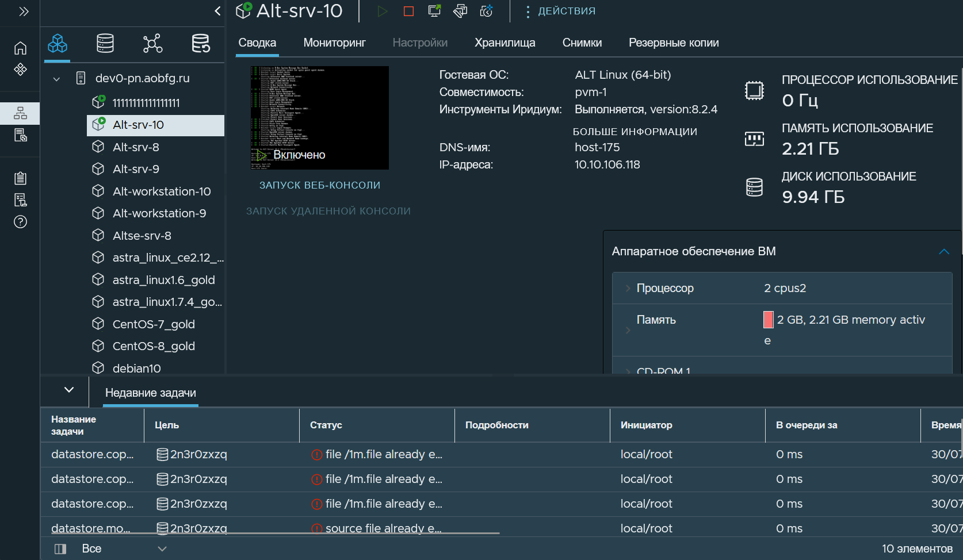Sort by the Инициатор column header
The height and width of the screenshot is (560, 963).
(646, 425)
